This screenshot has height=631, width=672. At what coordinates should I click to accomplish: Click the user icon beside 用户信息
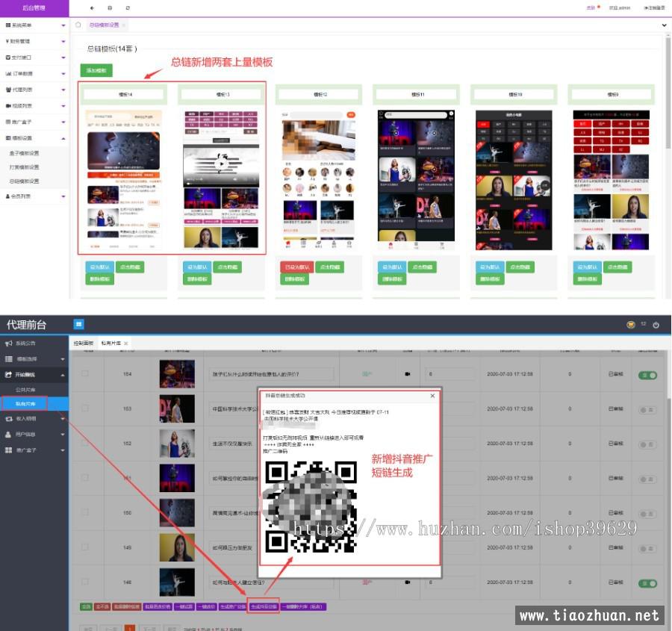click(8, 435)
